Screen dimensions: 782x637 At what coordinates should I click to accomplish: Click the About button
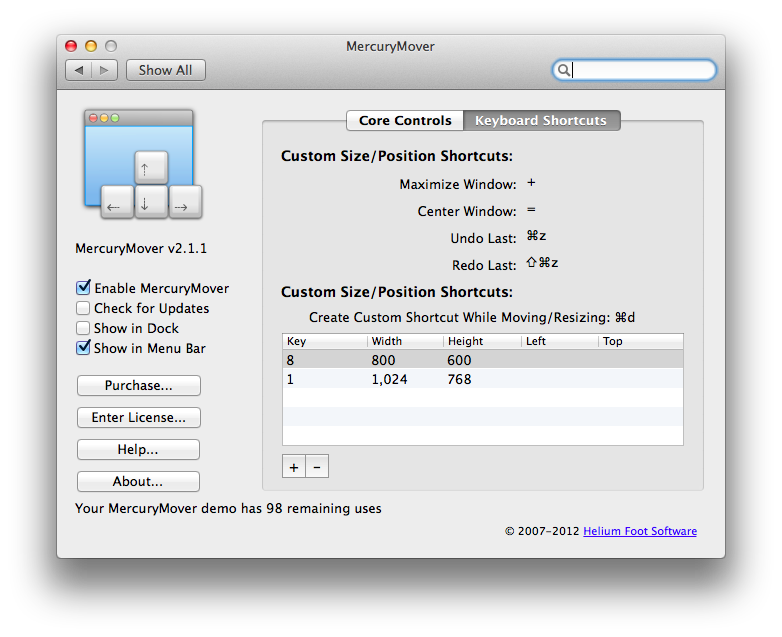(138, 482)
